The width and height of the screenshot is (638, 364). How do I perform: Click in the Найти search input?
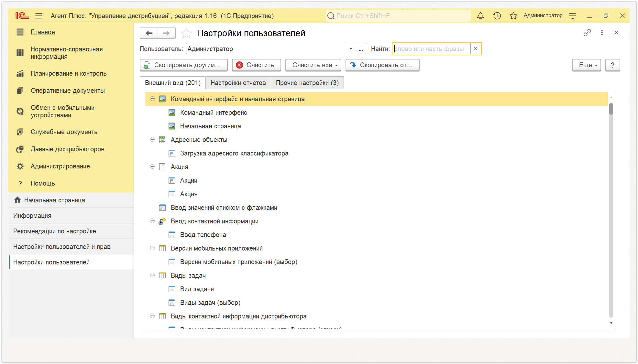click(x=431, y=49)
